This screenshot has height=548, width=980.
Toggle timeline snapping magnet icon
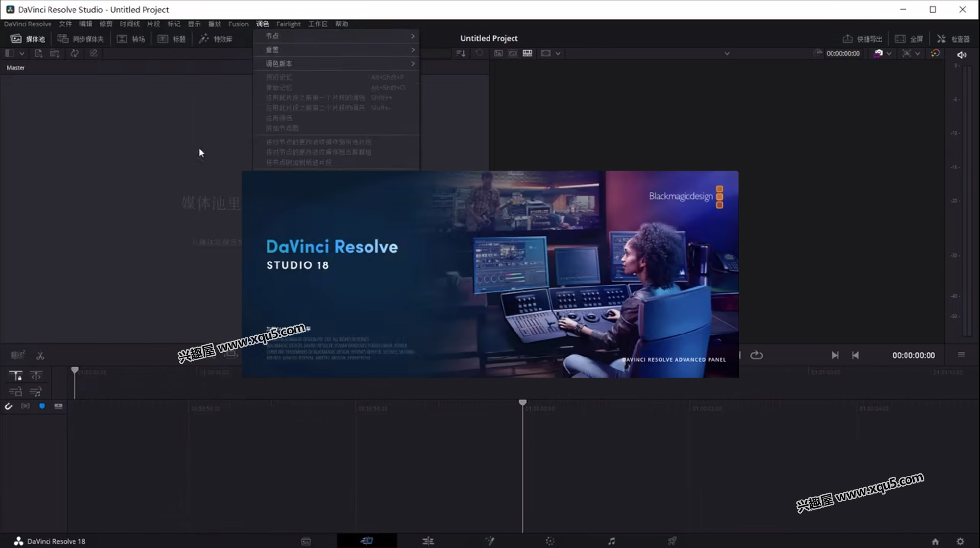coord(8,406)
